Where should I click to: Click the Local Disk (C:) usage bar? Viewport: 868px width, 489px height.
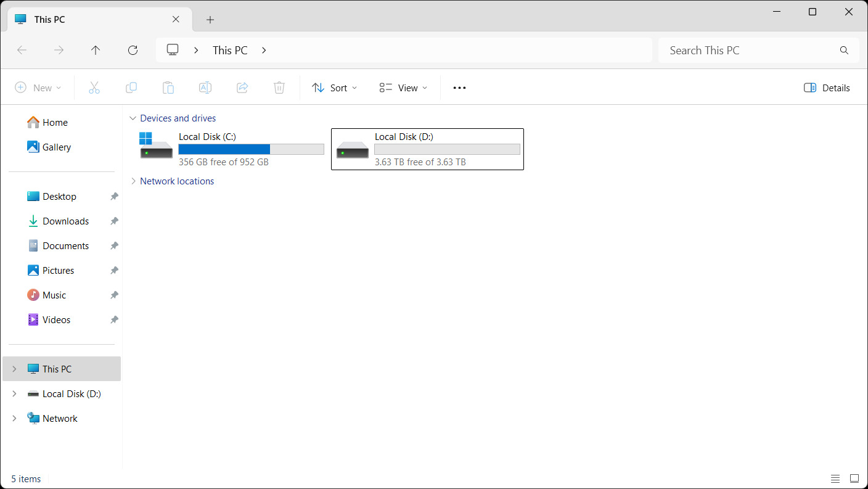[x=252, y=149]
